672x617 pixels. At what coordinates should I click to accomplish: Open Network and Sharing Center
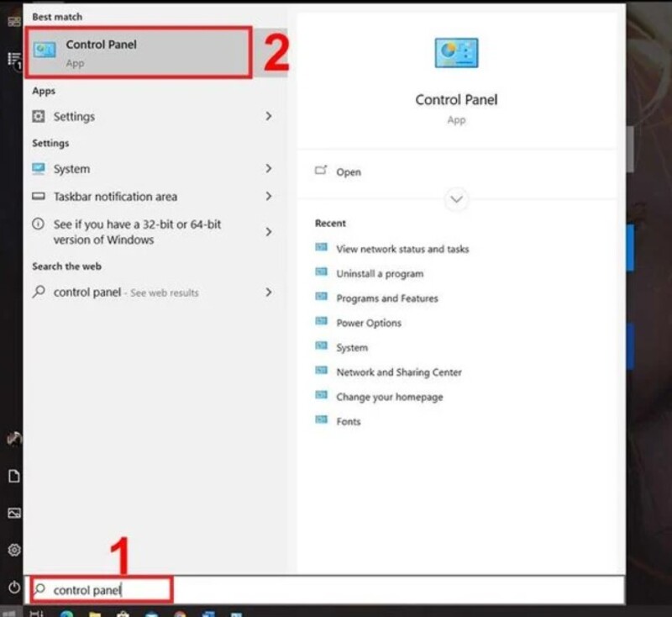pos(399,372)
